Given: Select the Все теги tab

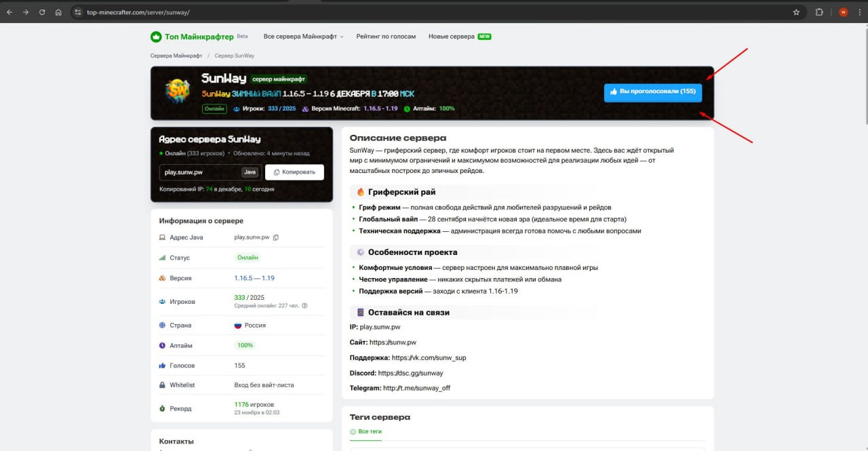Looking at the screenshot, I should [366, 432].
